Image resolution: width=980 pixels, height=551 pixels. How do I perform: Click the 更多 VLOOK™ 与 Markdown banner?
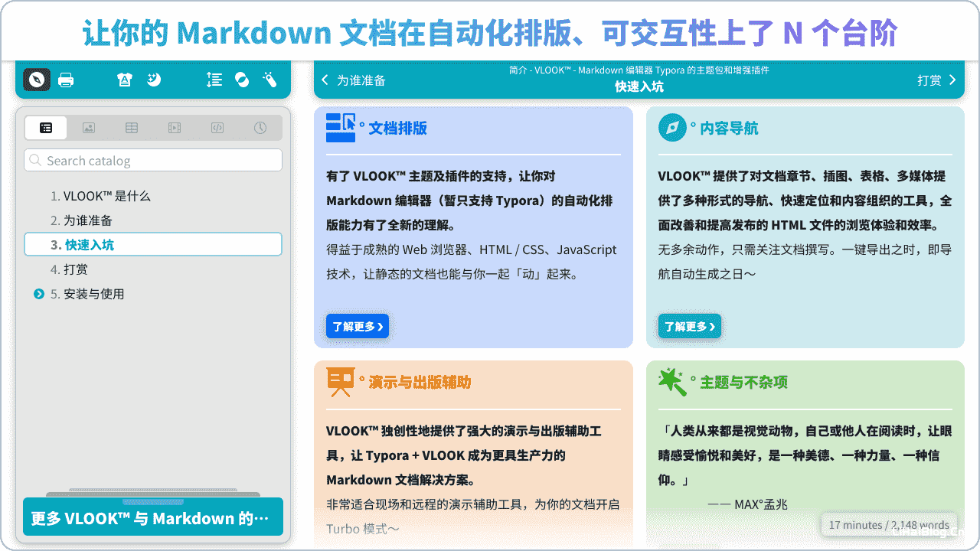[153, 517]
